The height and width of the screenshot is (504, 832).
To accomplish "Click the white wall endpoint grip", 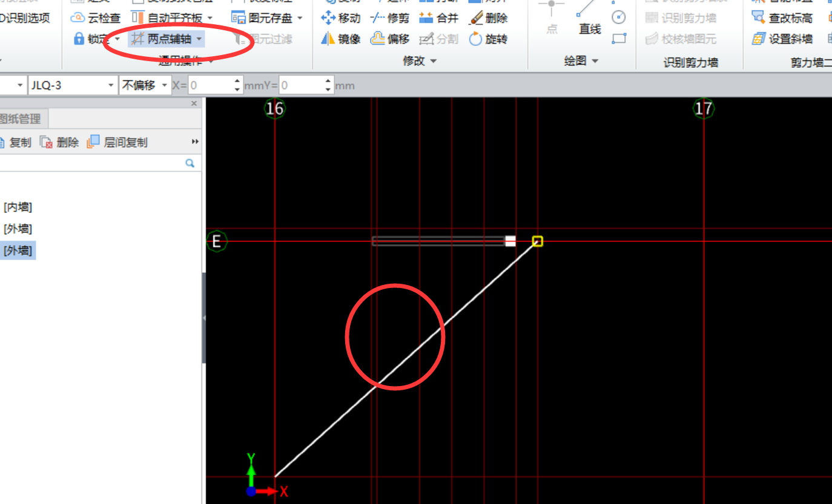I will [x=510, y=241].
